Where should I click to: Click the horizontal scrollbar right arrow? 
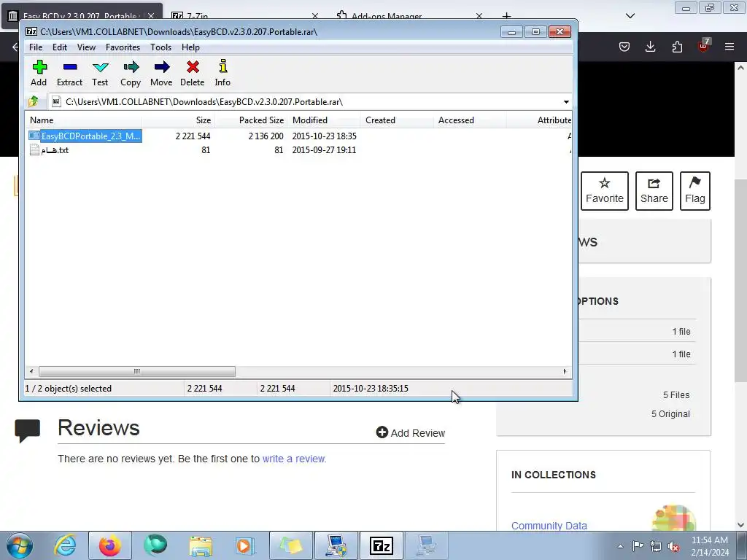tap(565, 371)
